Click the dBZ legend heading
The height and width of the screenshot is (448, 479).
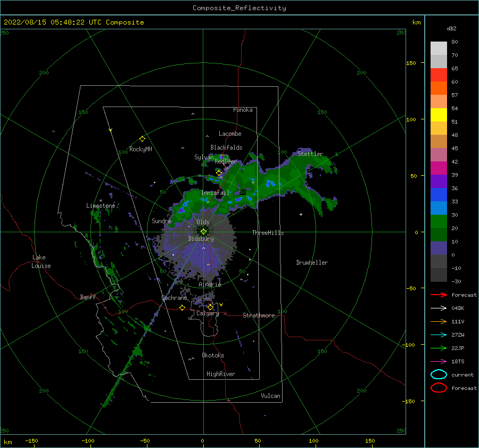coord(451,28)
